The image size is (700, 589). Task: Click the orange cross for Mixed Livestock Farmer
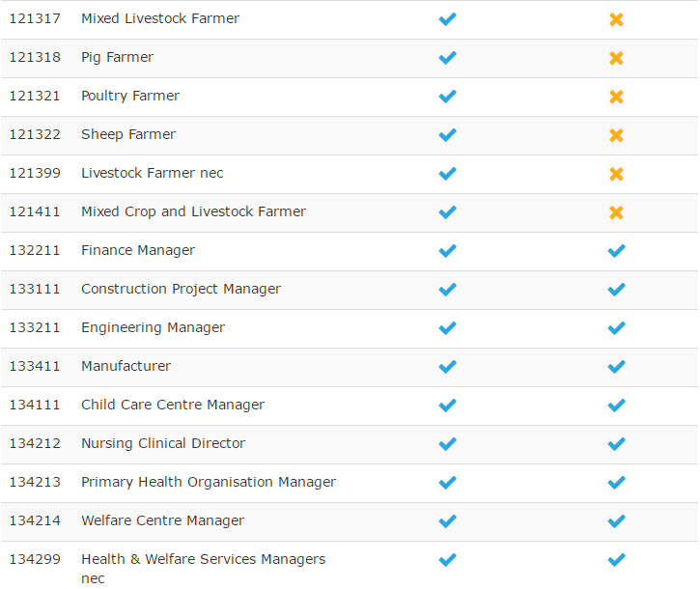[x=616, y=19]
